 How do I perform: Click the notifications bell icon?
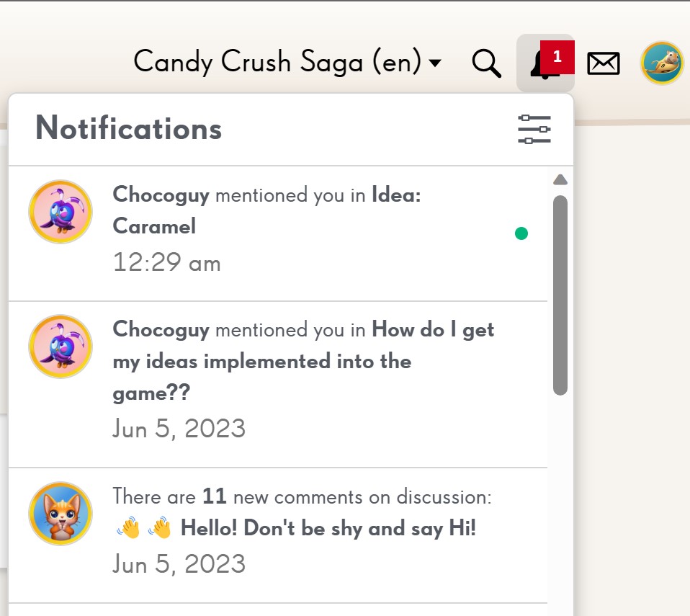tap(545, 63)
